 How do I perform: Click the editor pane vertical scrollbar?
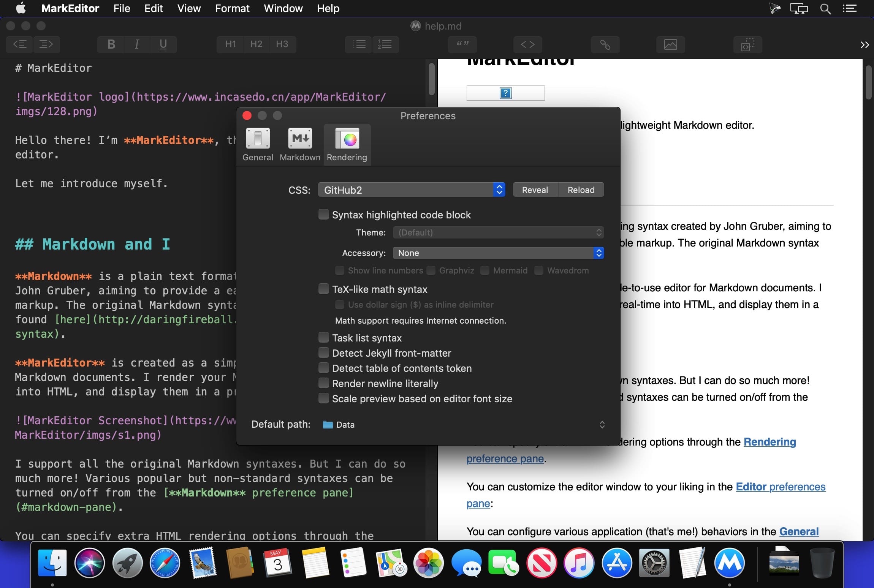[431, 79]
